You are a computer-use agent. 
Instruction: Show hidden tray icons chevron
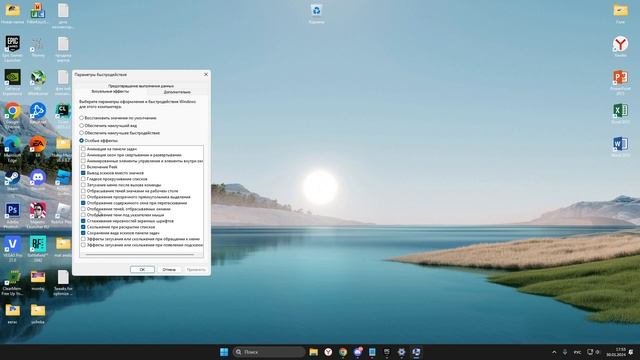click(554, 352)
